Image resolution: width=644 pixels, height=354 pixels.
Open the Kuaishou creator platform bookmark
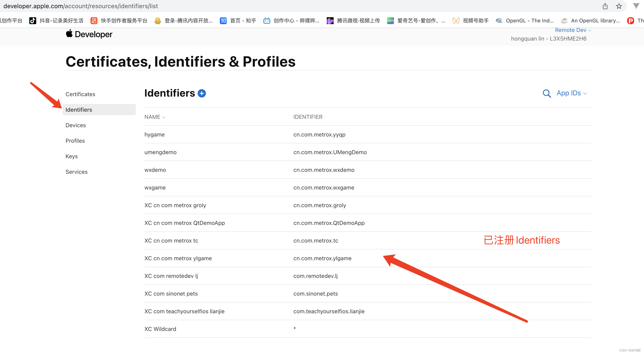[x=119, y=20]
